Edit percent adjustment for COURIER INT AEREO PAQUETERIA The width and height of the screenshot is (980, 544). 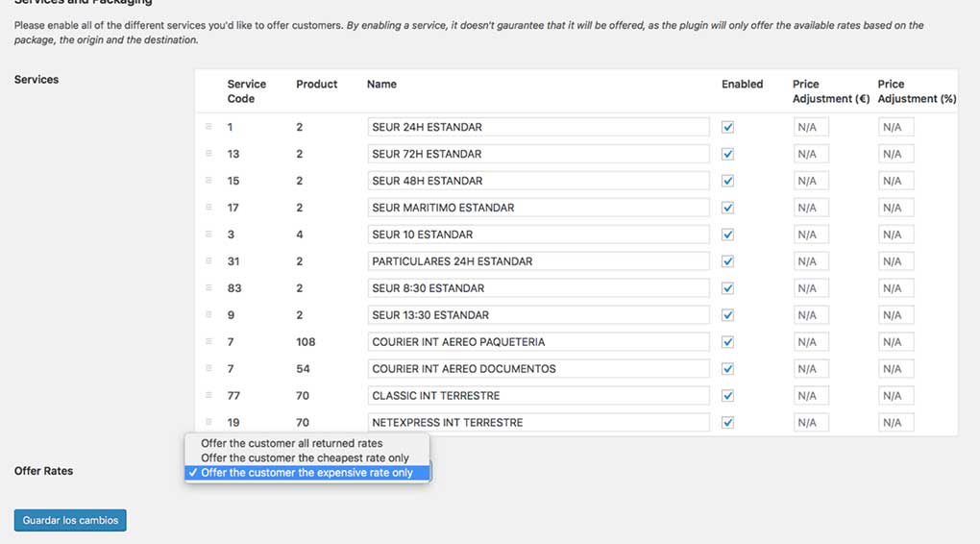coord(896,342)
